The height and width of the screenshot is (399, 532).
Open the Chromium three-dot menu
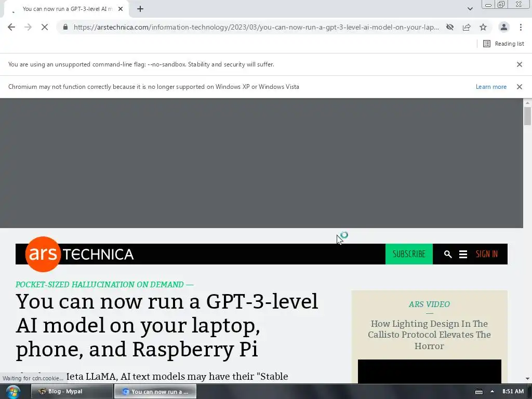(521, 27)
